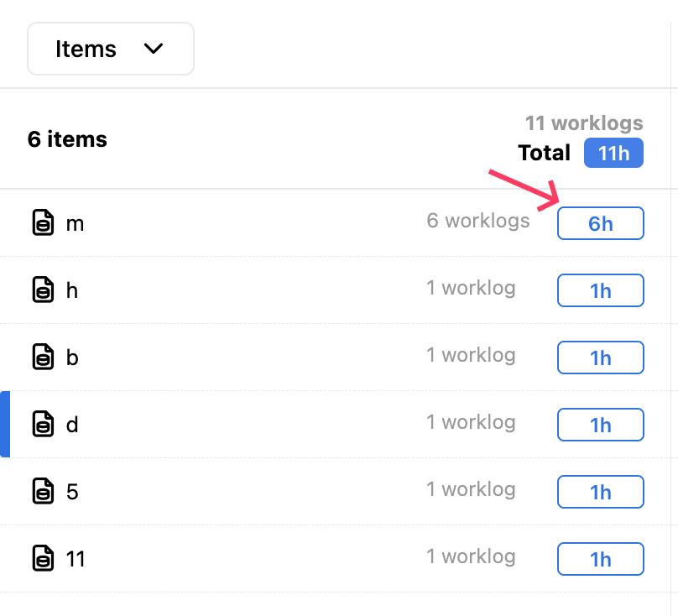Click the document icon beside item h
The image size is (678, 616).
pyautogui.click(x=43, y=290)
